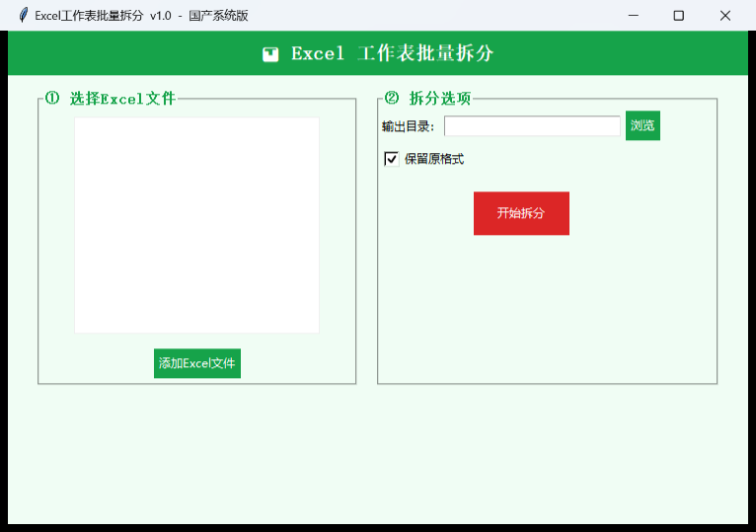Click the feather app icon in the title bar
756x532 pixels.
pos(23,15)
